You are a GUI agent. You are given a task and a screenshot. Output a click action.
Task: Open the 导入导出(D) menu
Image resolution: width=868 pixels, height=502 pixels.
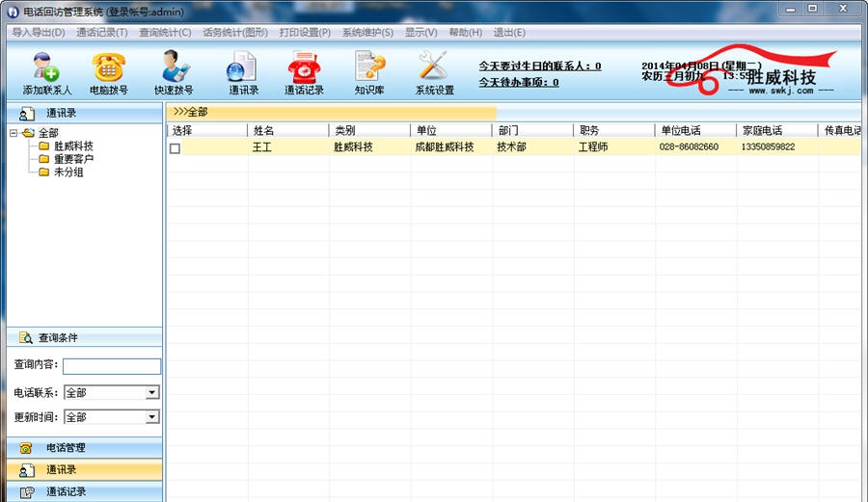(x=39, y=32)
